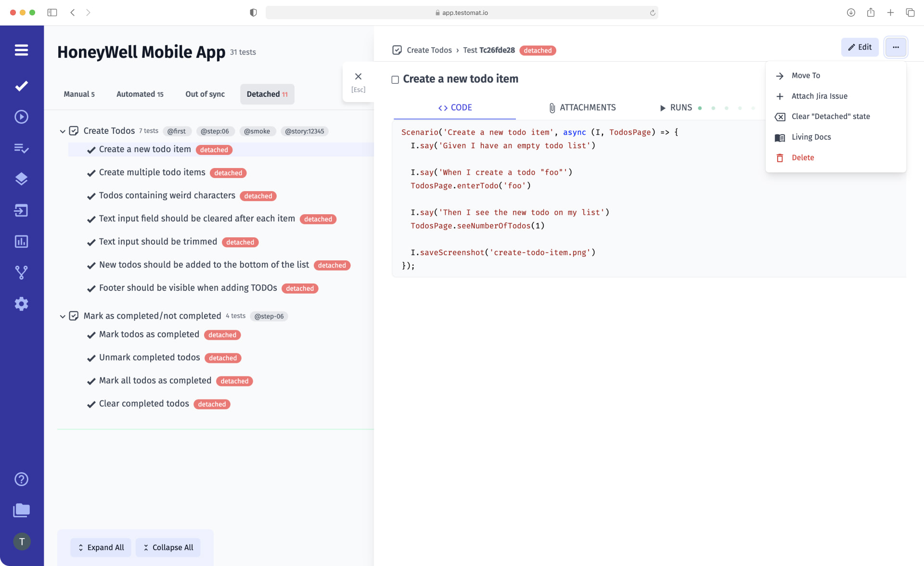Collapse the Mark as completed/not completed suite
This screenshot has height=566, width=924.
point(63,316)
